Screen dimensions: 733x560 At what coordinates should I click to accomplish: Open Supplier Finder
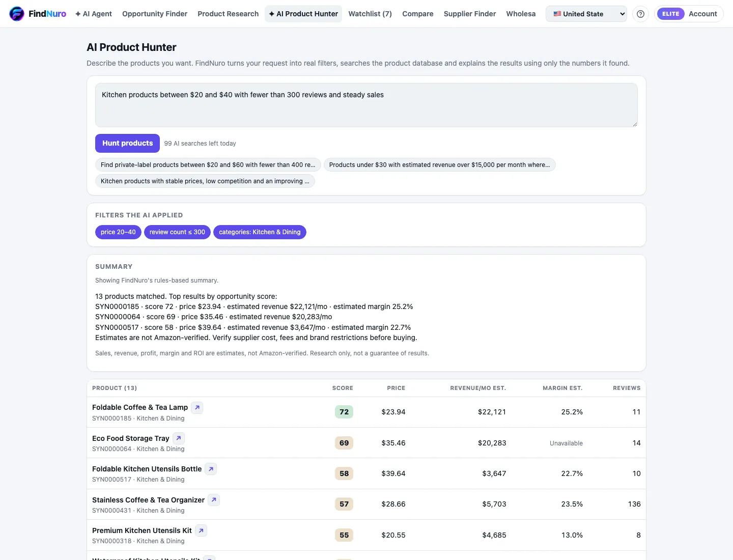pyautogui.click(x=470, y=14)
